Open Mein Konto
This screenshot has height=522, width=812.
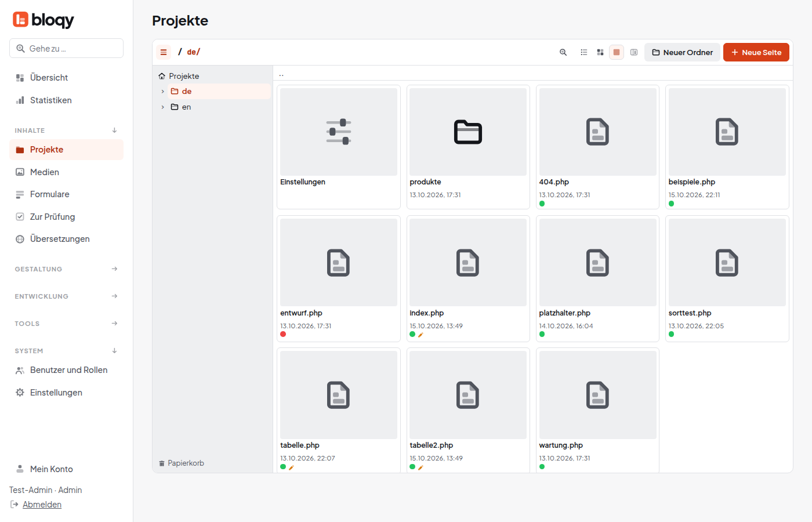click(x=66, y=469)
